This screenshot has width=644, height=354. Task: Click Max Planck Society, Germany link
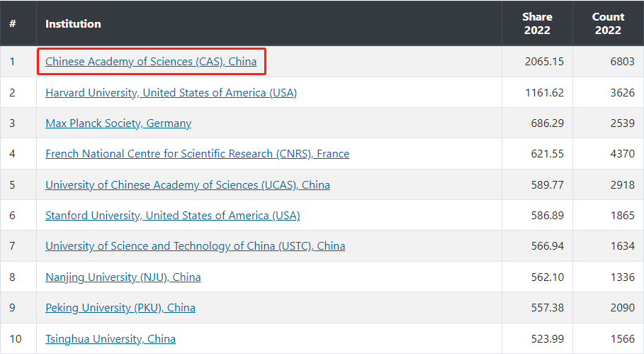pyautogui.click(x=118, y=123)
